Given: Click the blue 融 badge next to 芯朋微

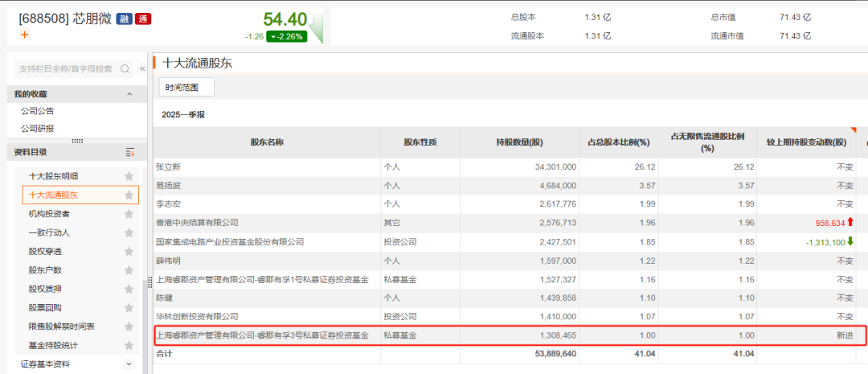Looking at the screenshot, I should pyautogui.click(x=124, y=18).
